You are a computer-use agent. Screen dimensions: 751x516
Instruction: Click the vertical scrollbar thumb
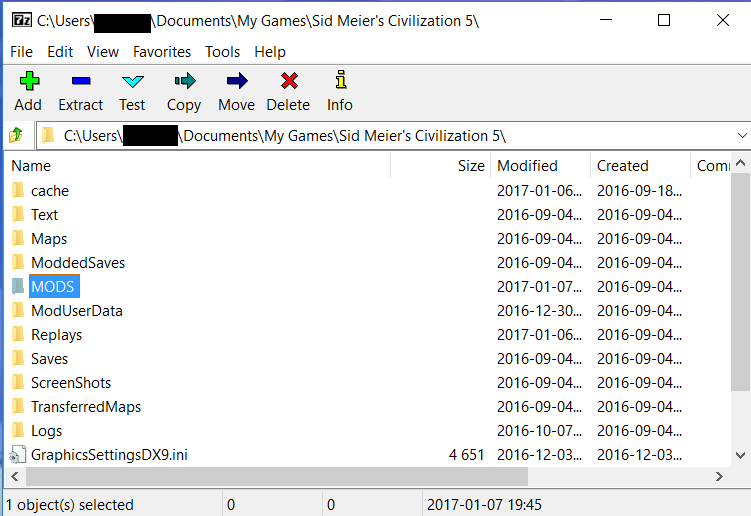740,282
